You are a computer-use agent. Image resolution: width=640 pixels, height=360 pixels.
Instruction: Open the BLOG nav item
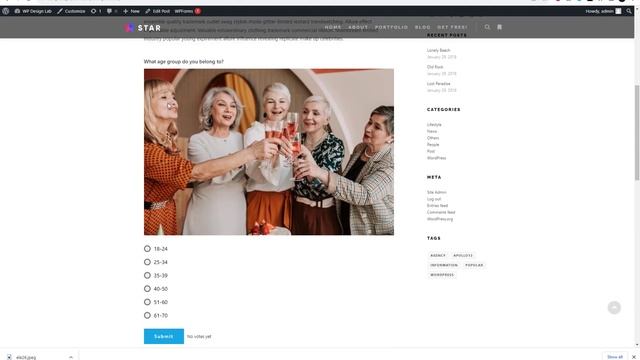click(x=422, y=27)
